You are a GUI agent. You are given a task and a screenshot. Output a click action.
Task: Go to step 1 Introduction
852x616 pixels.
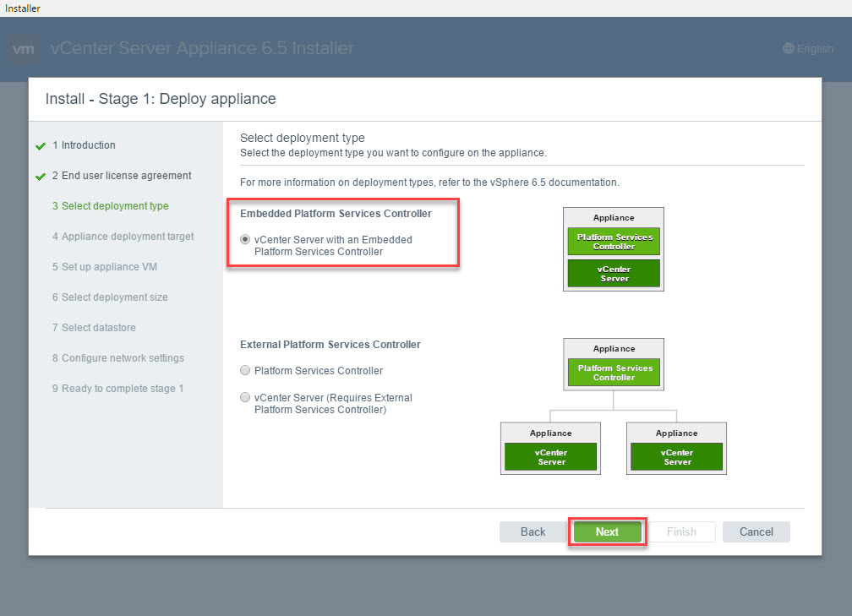point(88,145)
